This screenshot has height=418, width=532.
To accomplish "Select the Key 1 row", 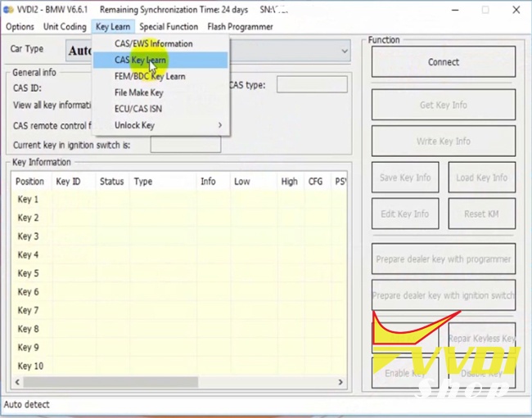I will pos(179,200).
